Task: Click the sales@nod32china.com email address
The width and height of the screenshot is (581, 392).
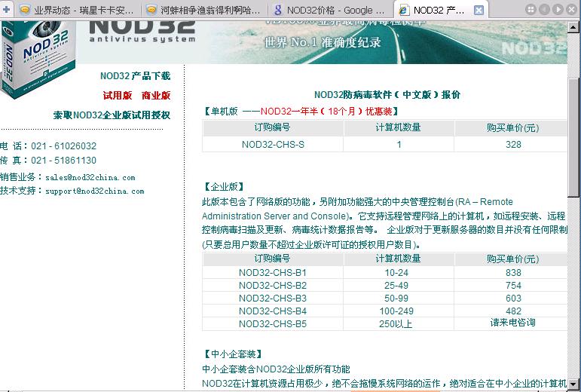Action: [90, 177]
